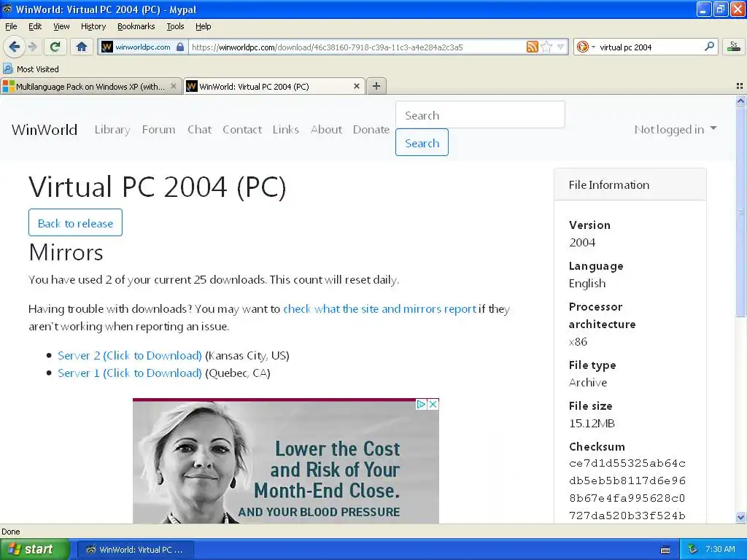Open the Most Visited bookmarks folder
The height and width of the screenshot is (560, 747).
31,69
